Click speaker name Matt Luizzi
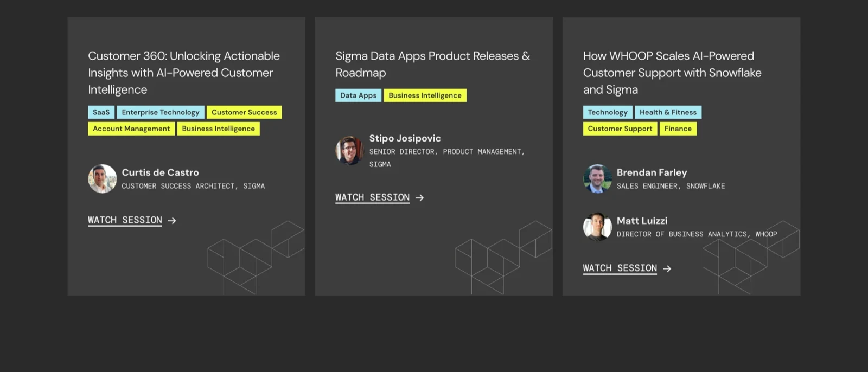The image size is (868, 372). 642,221
